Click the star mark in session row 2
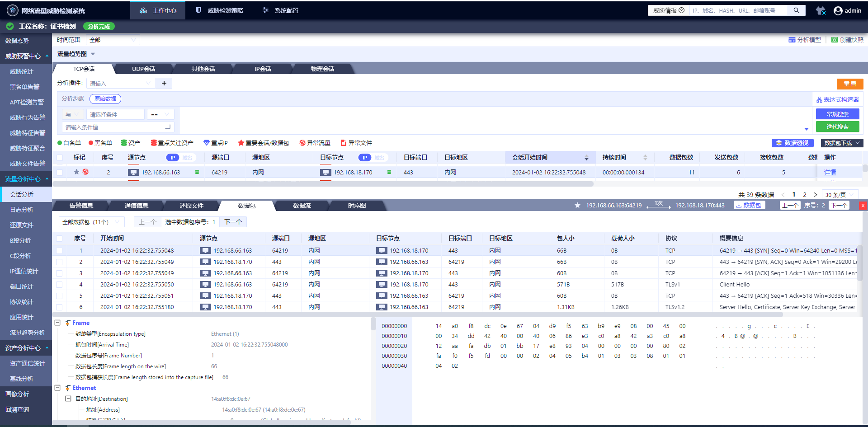 tap(76, 172)
